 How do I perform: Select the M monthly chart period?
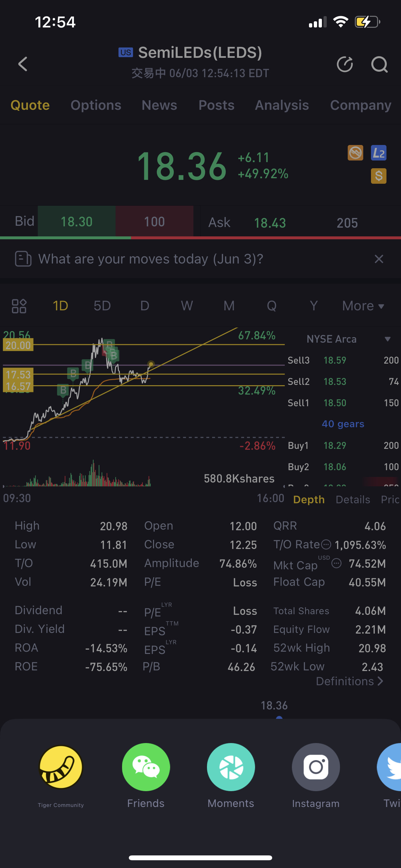(x=229, y=306)
